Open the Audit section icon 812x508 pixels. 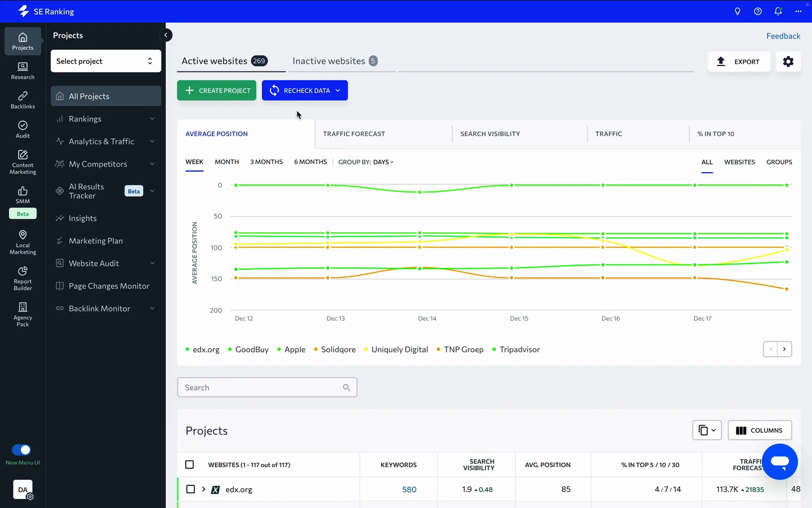pyautogui.click(x=23, y=129)
